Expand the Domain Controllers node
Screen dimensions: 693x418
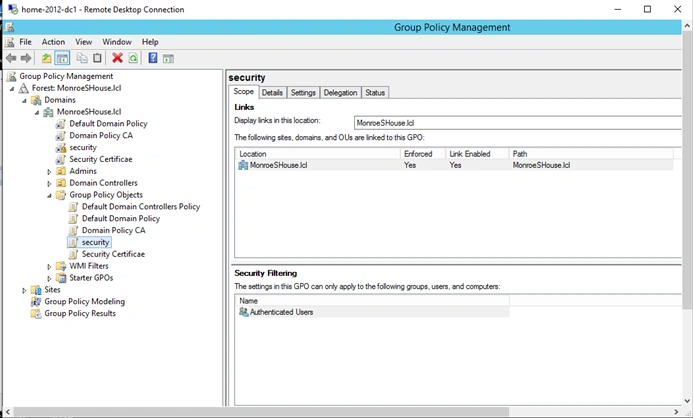pyautogui.click(x=49, y=184)
